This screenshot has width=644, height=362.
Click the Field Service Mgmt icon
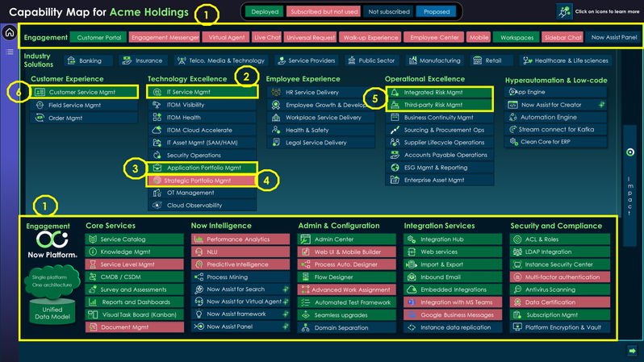(40, 105)
